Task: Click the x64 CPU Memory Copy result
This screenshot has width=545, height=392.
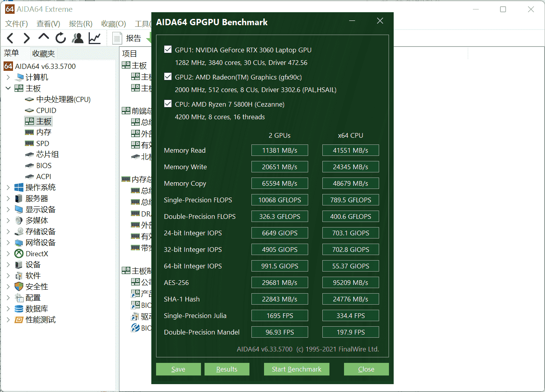Action: [x=351, y=183]
